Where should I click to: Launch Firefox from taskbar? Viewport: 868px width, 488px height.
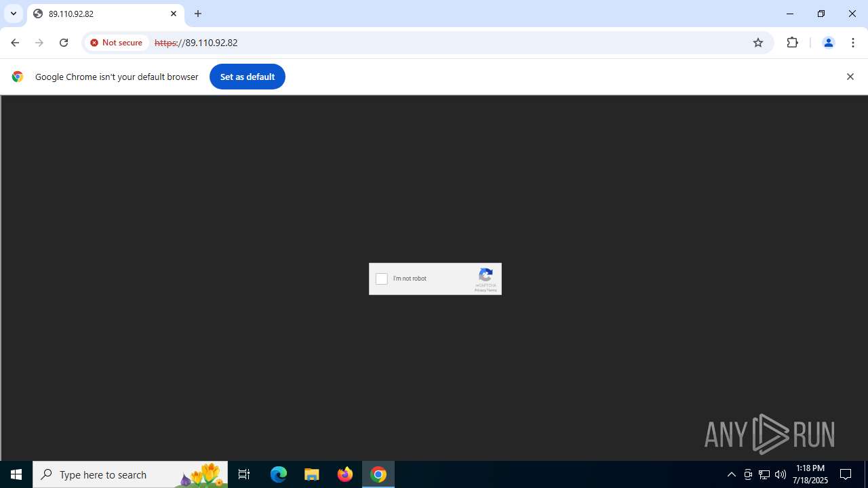345,474
